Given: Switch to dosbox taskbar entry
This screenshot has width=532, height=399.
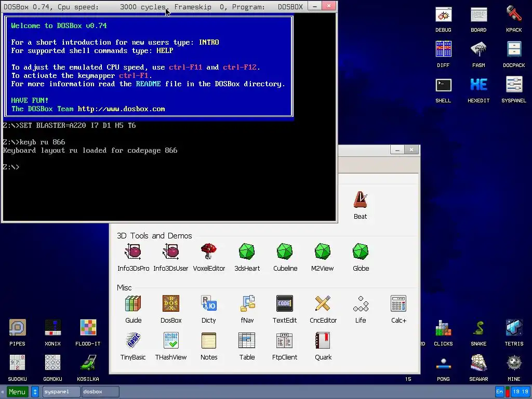Looking at the screenshot, I should click(100, 392).
